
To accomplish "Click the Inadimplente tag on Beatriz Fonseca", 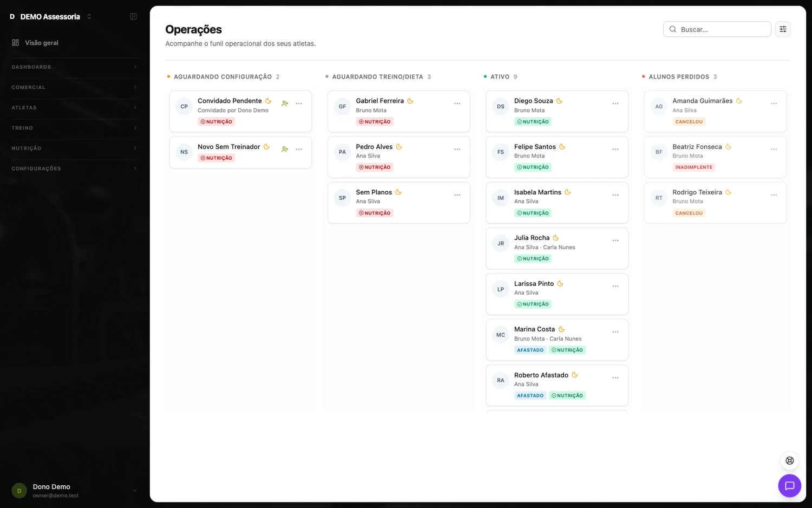I will coord(693,167).
